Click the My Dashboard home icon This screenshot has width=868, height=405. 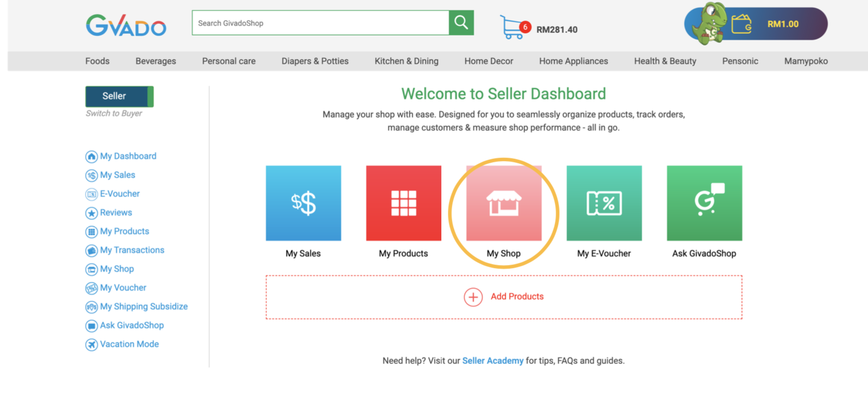92,157
